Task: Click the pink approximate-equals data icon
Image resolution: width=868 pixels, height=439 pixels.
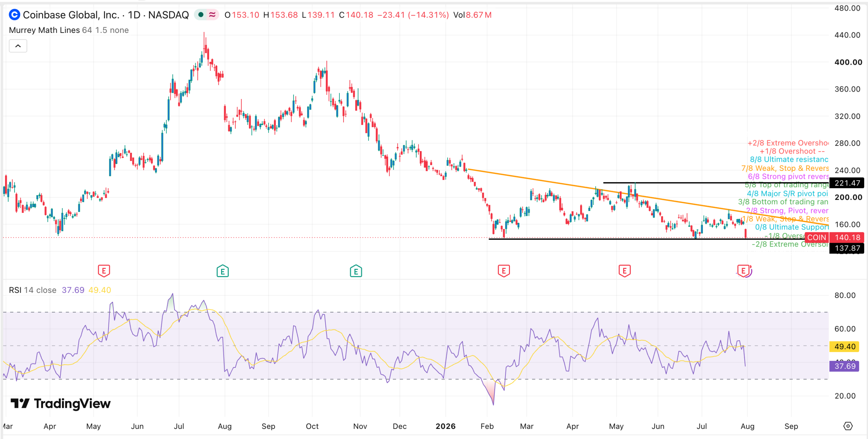Action: coord(212,15)
